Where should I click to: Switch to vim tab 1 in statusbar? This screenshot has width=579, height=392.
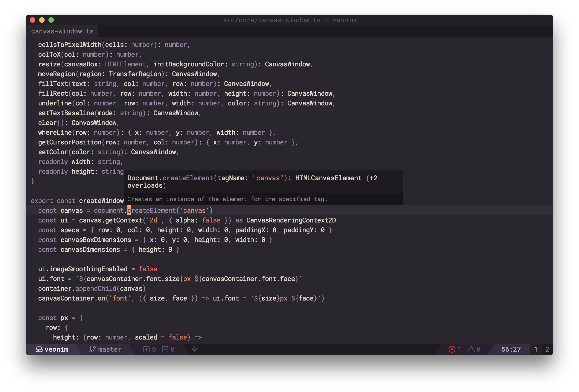click(536, 350)
